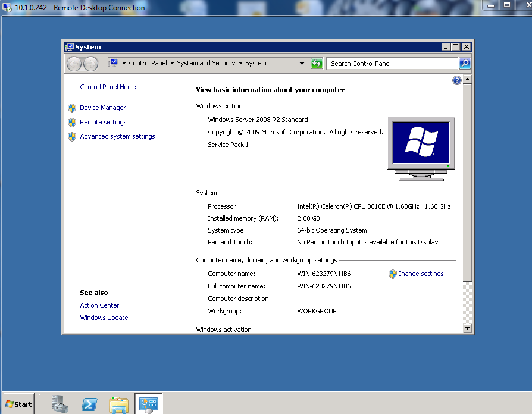
Task: Open Advanced system settings link
Action: [x=117, y=136]
